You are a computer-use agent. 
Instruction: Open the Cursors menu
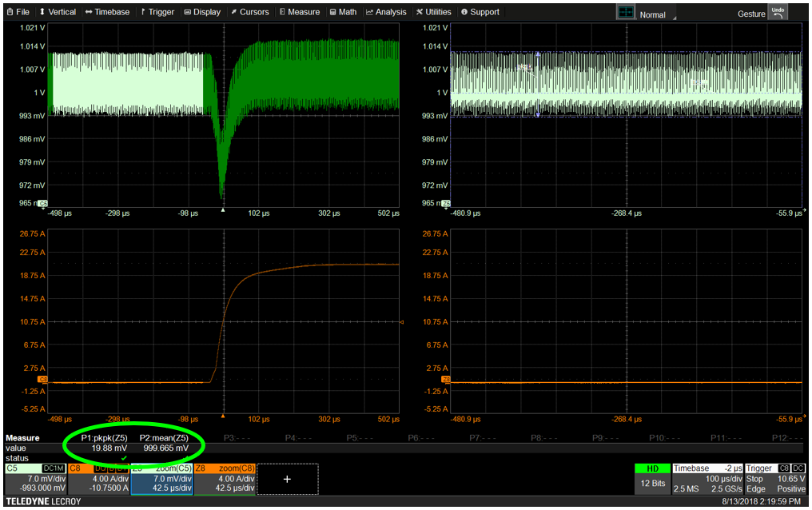[x=249, y=12]
